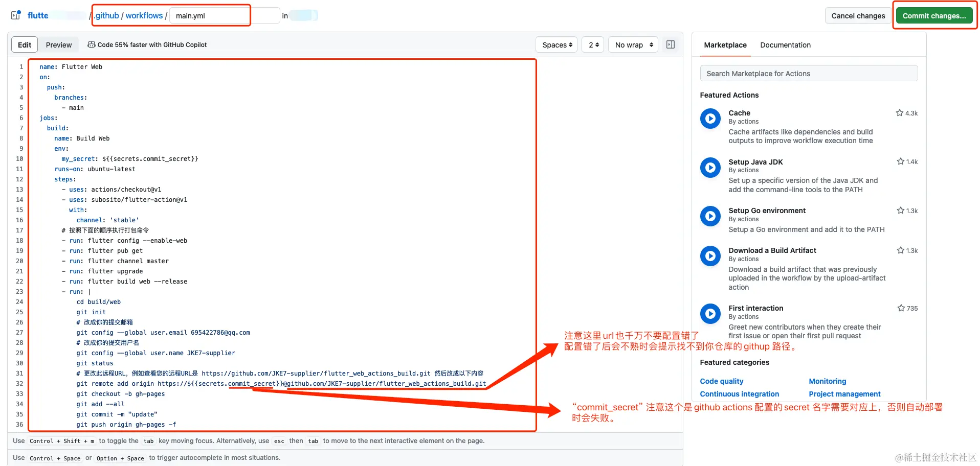
Task: Click code line 'git push origin gh-pages -f'
Action: pyautogui.click(x=126, y=425)
